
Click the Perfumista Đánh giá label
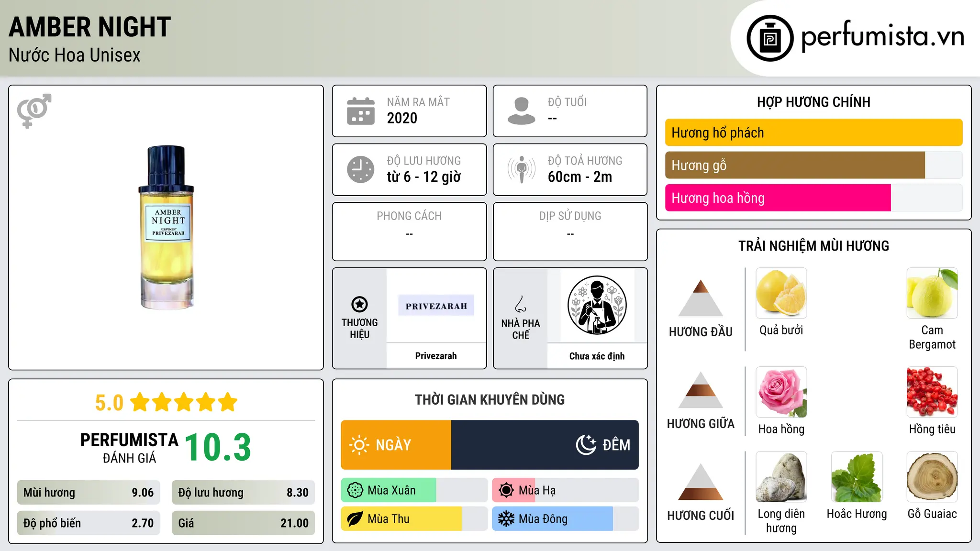(x=129, y=448)
